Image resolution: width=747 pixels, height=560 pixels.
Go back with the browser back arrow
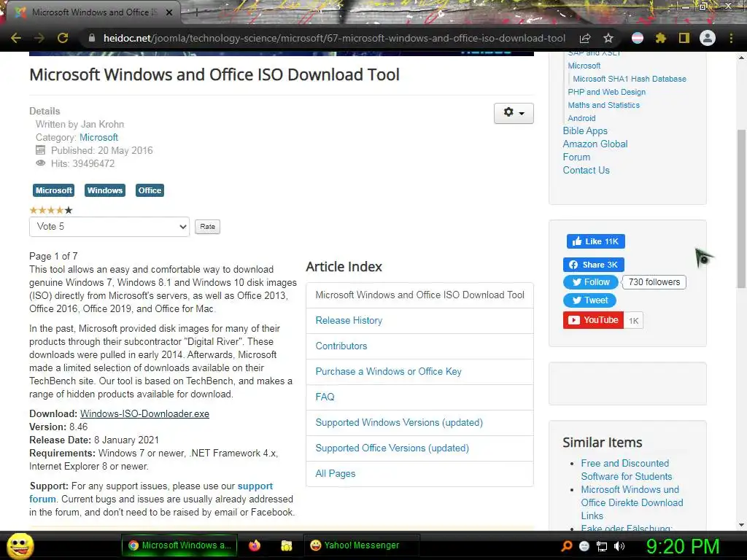tap(16, 38)
